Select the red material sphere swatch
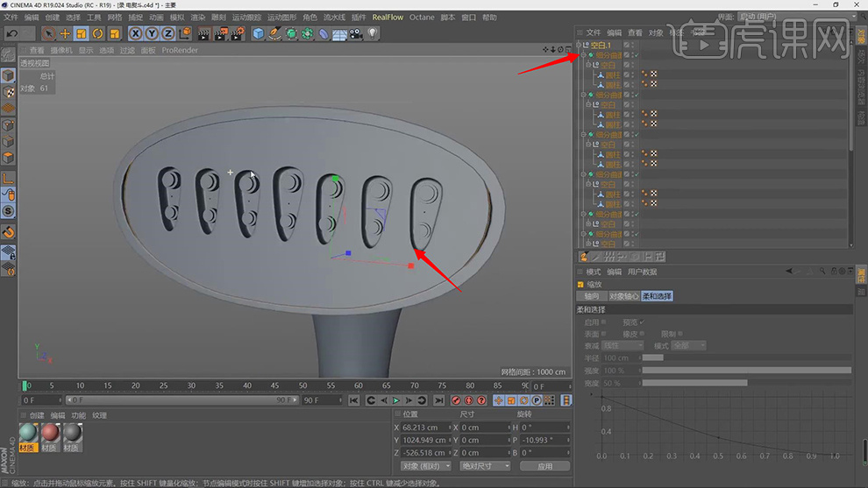 coord(51,434)
